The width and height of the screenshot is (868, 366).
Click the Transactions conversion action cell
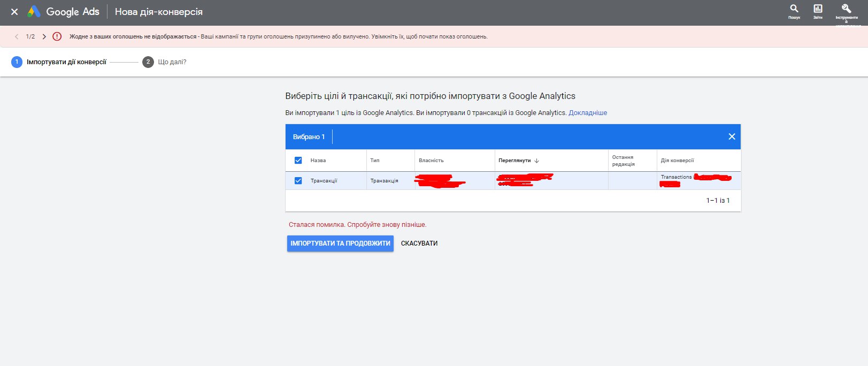pyautogui.click(x=698, y=181)
